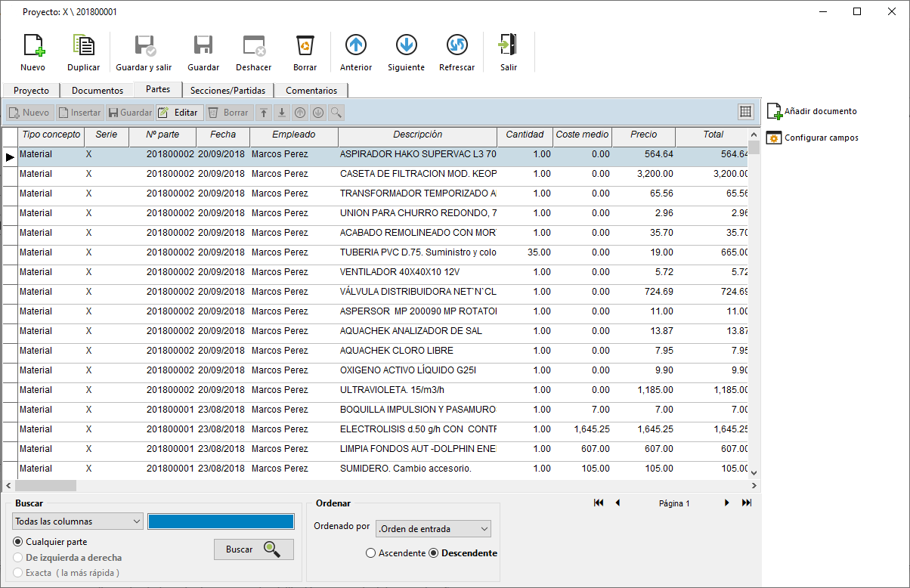The image size is (910, 588).
Task: Click the move-to-bottom arrow icon in the grid toolbar
Action: pos(282,113)
